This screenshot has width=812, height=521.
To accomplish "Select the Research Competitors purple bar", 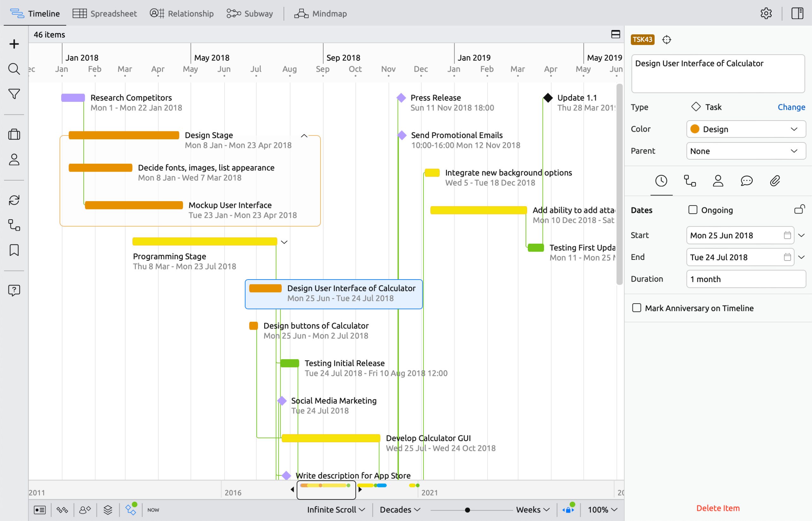I will [73, 98].
